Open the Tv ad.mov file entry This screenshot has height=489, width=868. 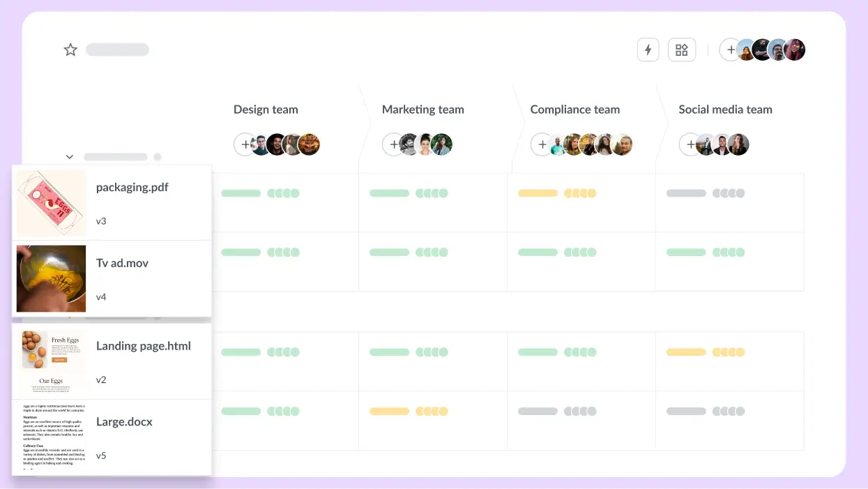(x=122, y=263)
